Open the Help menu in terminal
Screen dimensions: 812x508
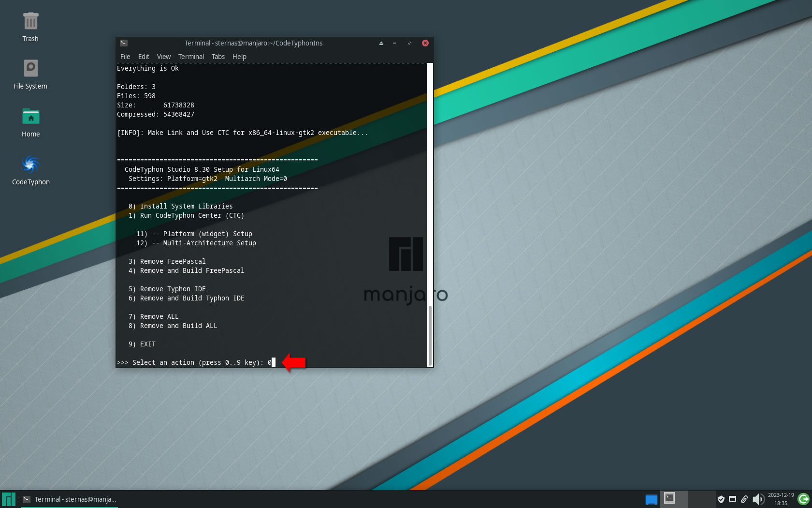239,57
